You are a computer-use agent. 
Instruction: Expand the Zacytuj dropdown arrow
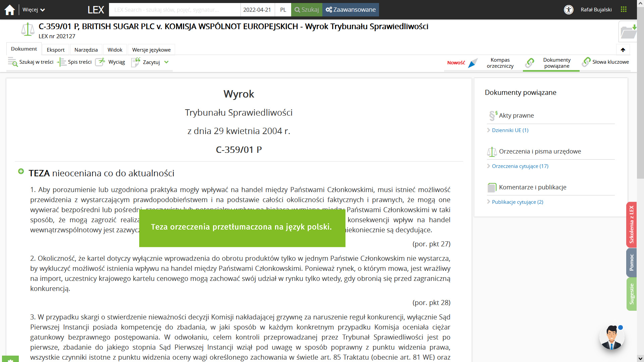click(166, 62)
